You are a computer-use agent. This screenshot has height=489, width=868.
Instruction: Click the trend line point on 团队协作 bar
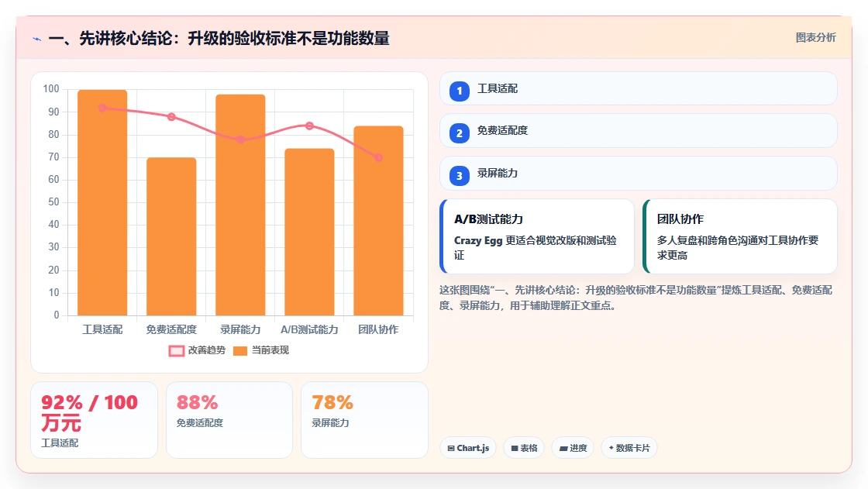click(x=379, y=157)
